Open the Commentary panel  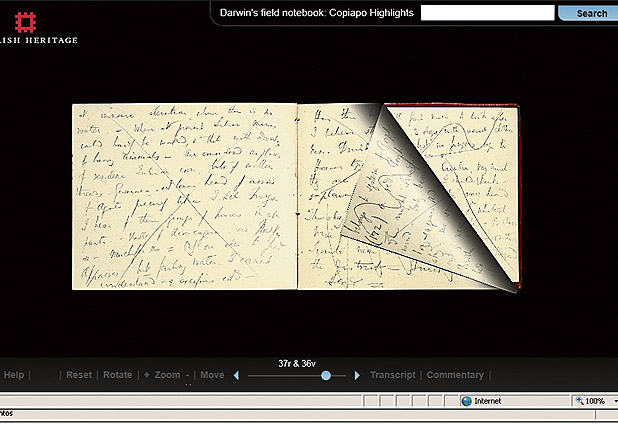pos(455,375)
